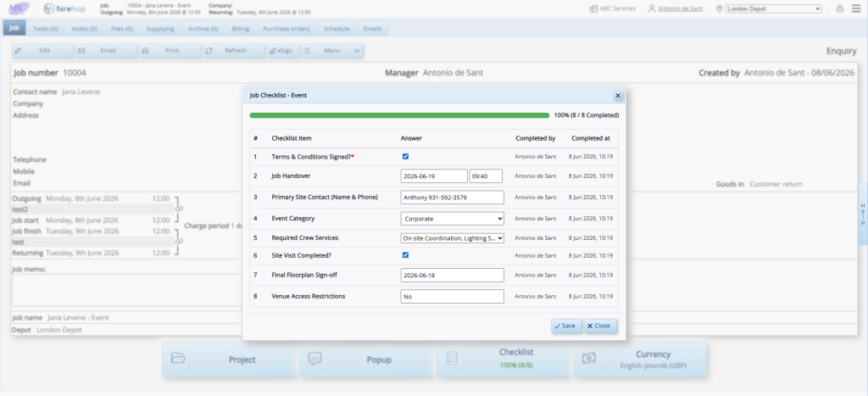Click the user profile icon beside Antonio de Sant
The image size is (868, 396).
(652, 8)
